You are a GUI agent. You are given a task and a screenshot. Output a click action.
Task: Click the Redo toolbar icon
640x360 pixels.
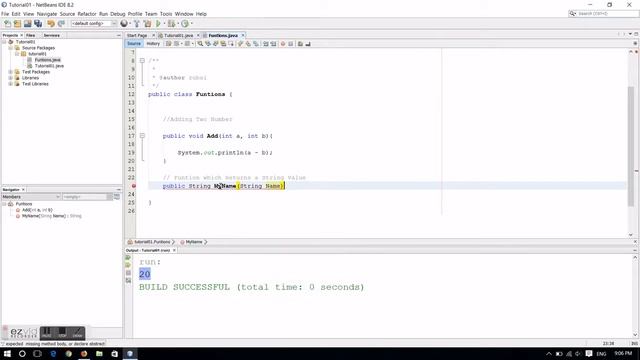[61, 24]
